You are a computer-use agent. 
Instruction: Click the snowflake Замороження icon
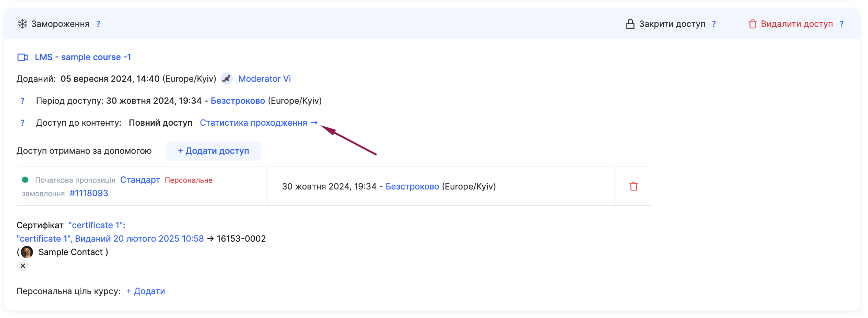[x=22, y=24]
